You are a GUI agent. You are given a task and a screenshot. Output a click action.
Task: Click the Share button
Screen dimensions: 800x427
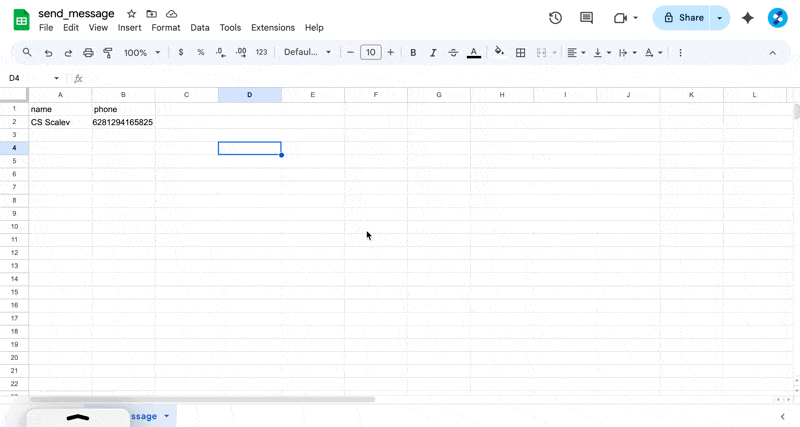pos(683,18)
